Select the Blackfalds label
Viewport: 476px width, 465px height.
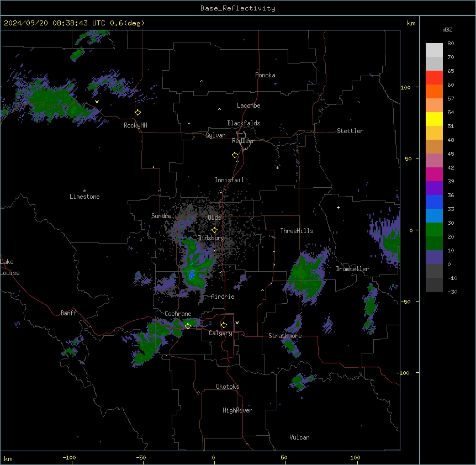pos(244,123)
